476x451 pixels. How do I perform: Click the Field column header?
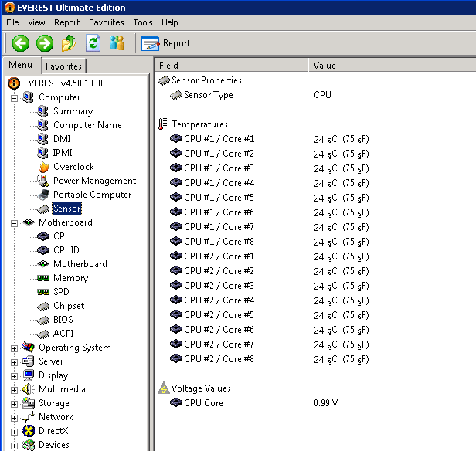[231, 65]
